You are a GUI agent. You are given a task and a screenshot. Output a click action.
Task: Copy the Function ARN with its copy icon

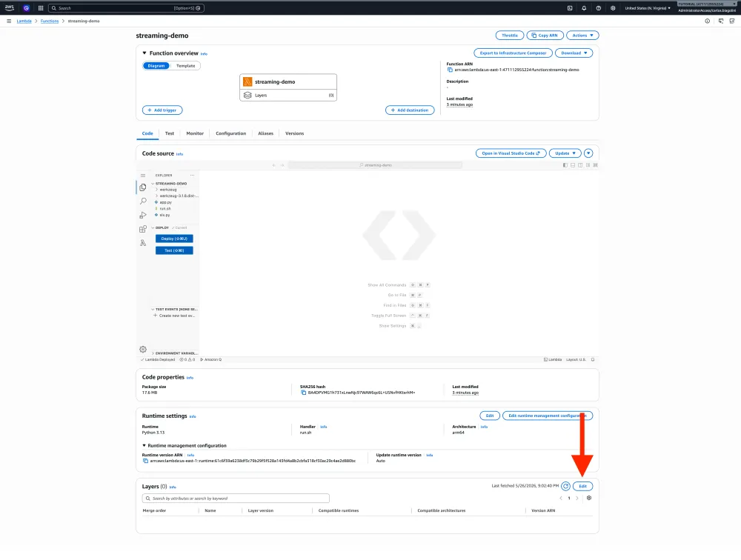tap(450, 70)
